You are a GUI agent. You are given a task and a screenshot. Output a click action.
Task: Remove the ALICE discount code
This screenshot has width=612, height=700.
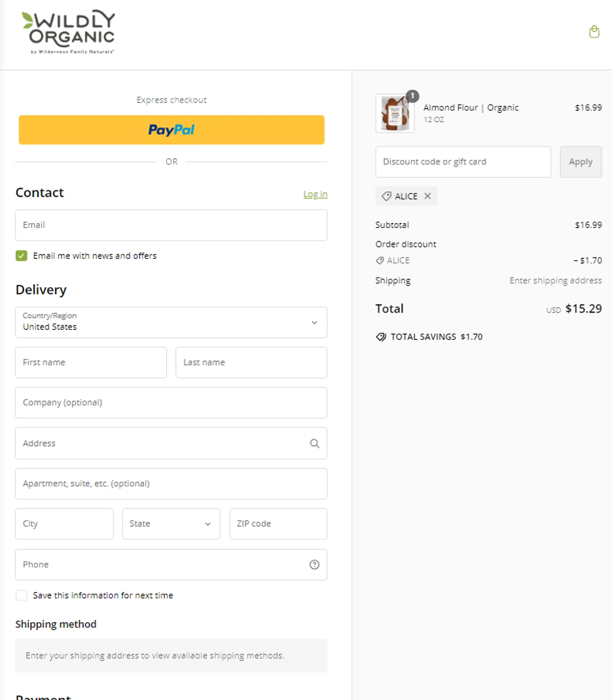coord(428,196)
